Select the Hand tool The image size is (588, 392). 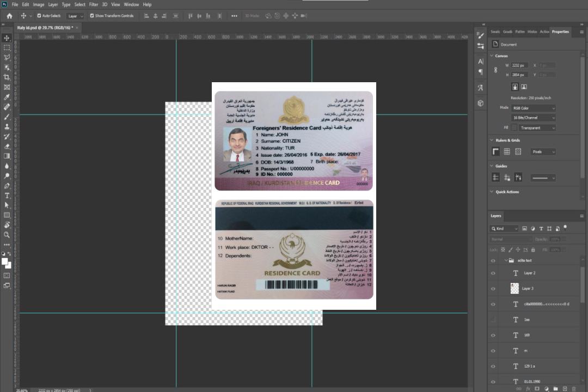point(7,225)
